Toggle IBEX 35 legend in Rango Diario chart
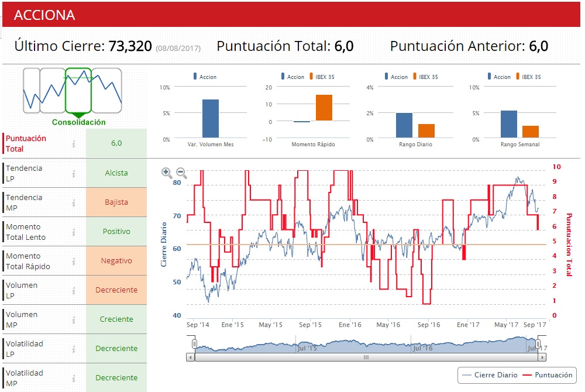The width and height of the screenshot is (585, 392). (425, 77)
